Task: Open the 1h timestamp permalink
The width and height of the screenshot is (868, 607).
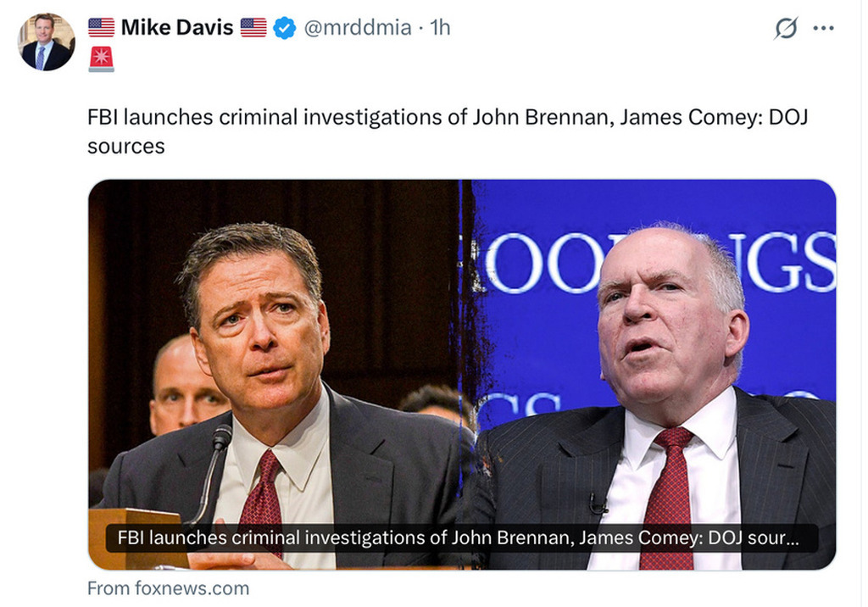Action: pos(440,28)
